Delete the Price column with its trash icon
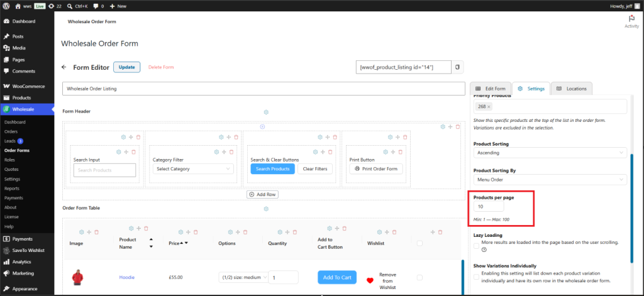Screen dimensions: 644x296 click(196, 232)
